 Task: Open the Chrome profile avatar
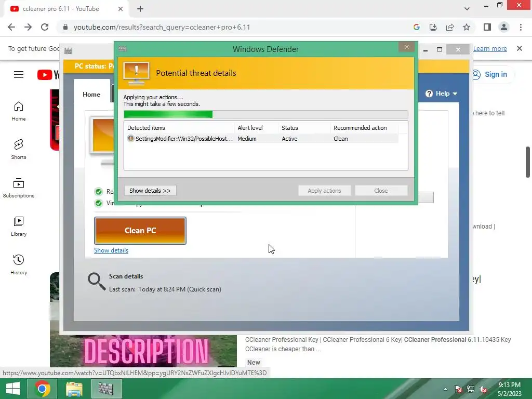coord(504,27)
